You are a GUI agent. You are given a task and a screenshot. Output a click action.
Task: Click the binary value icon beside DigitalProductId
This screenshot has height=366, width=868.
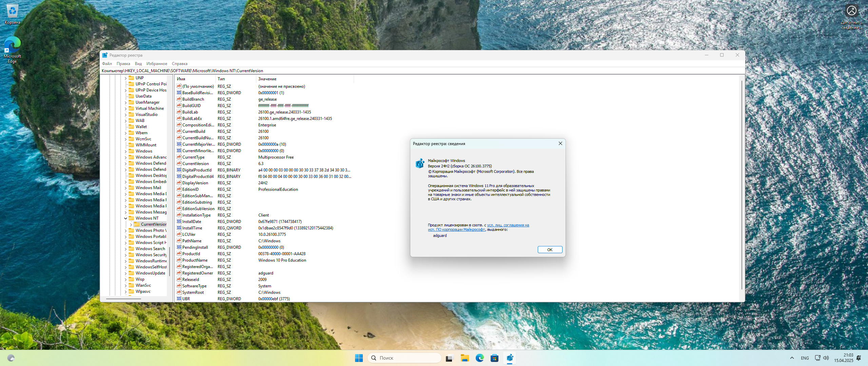click(x=179, y=170)
